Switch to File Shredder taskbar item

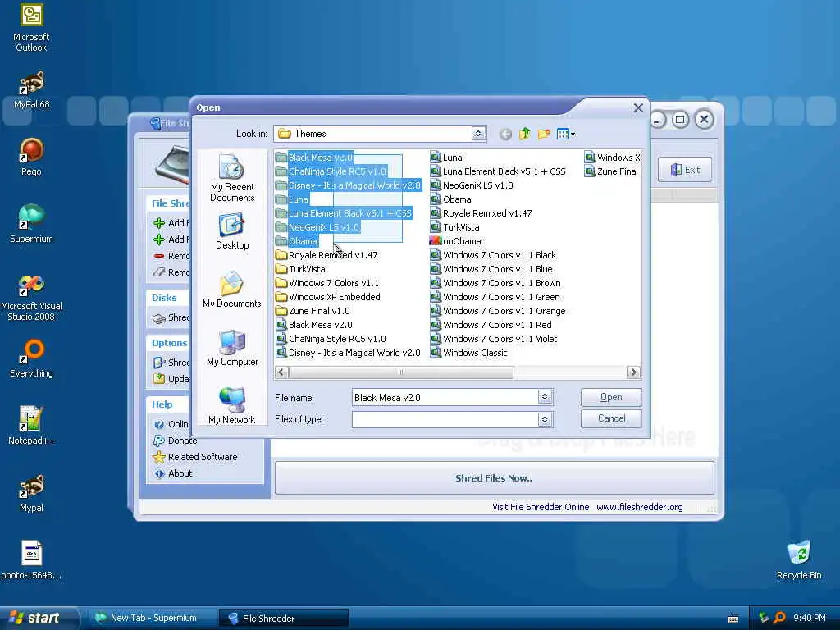[283, 618]
